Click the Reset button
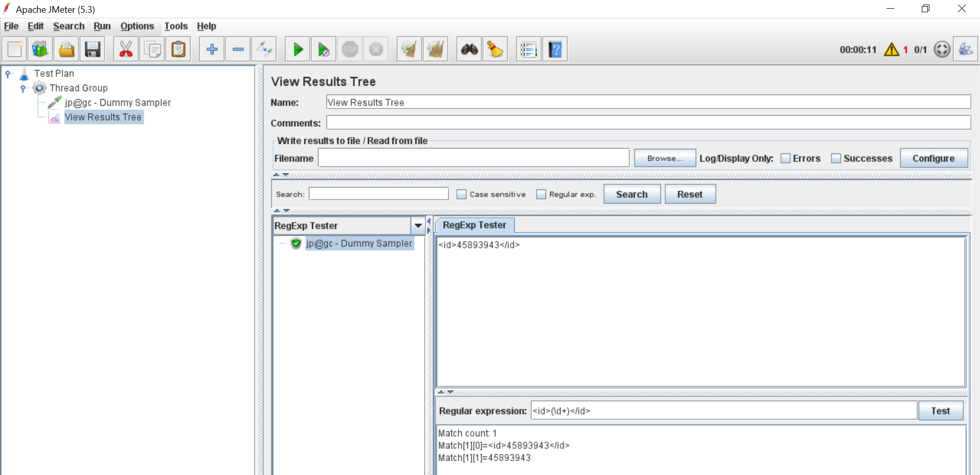This screenshot has height=475, width=980. click(x=690, y=194)
